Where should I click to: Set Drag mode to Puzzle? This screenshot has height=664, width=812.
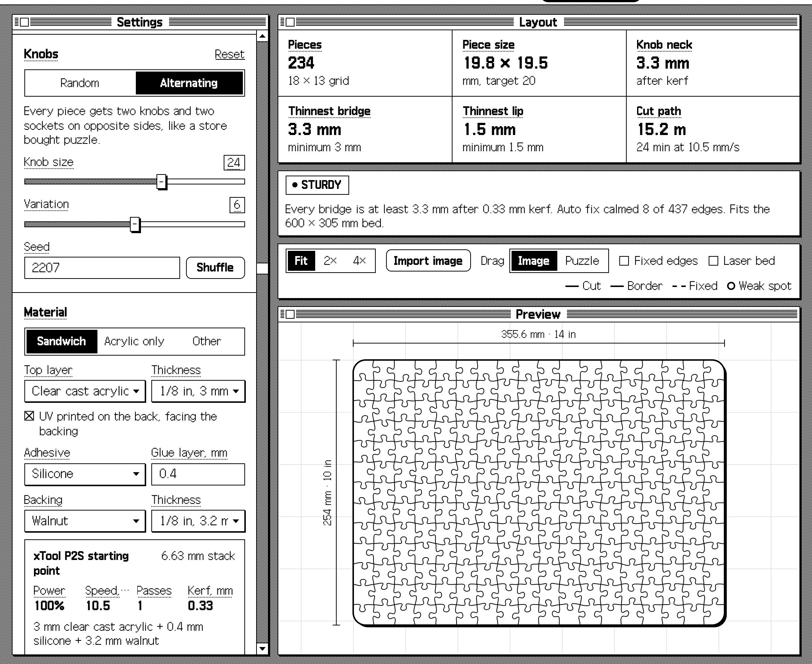(582, 261)
